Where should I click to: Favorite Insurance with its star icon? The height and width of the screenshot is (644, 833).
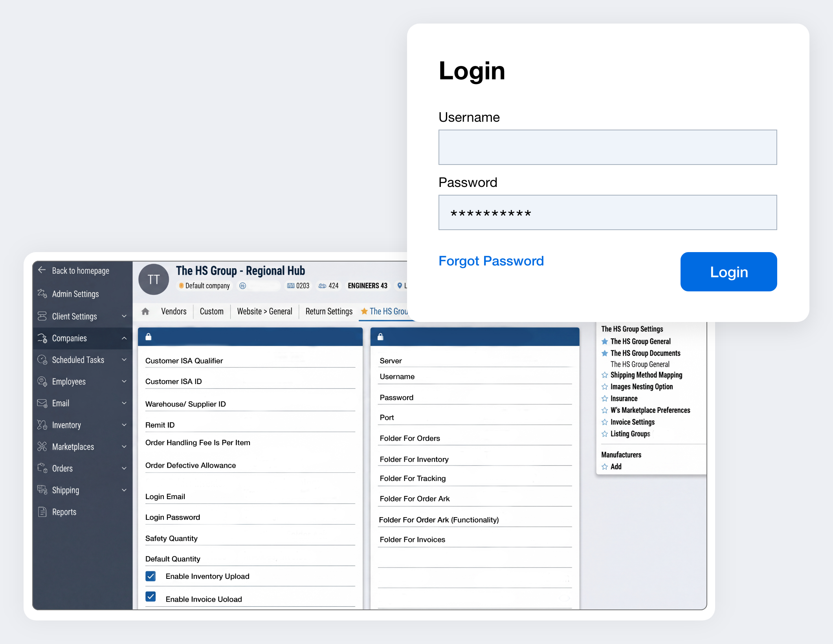[605, 399]
